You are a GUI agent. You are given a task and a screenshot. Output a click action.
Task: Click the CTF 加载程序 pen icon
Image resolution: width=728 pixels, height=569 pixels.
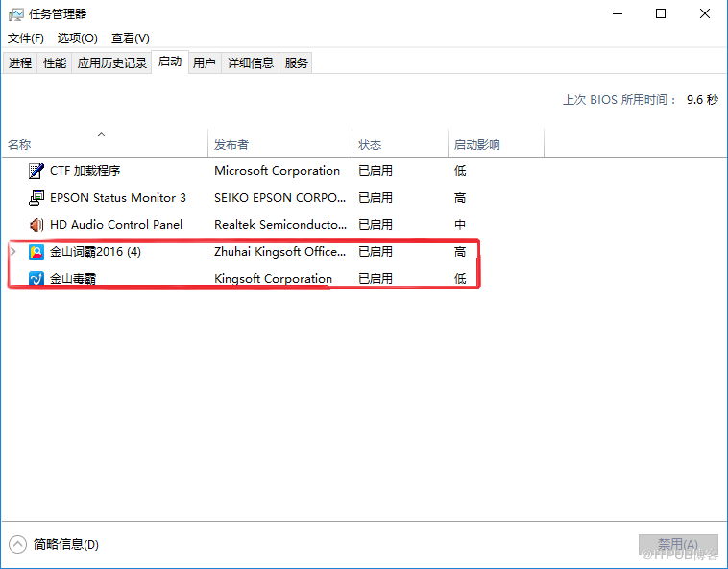point(36,171)
